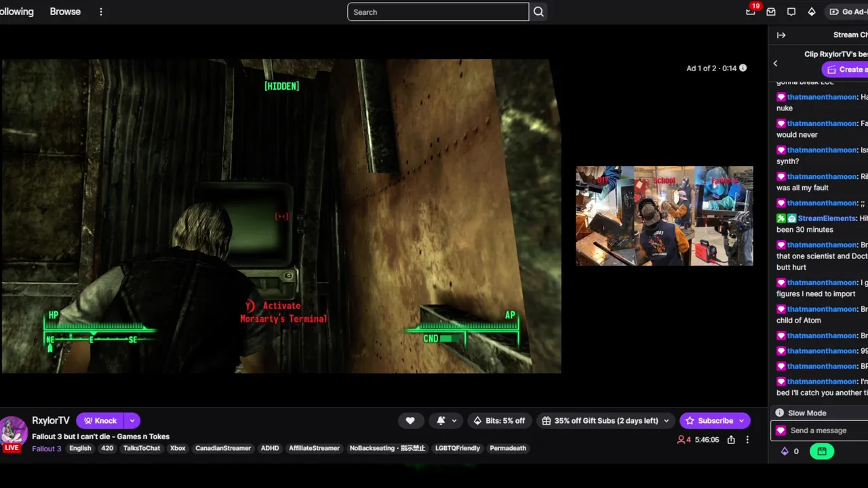Click the Stream Chat header text
The height and width of the screenshot is (488, 868).
[x=850, y=35]
